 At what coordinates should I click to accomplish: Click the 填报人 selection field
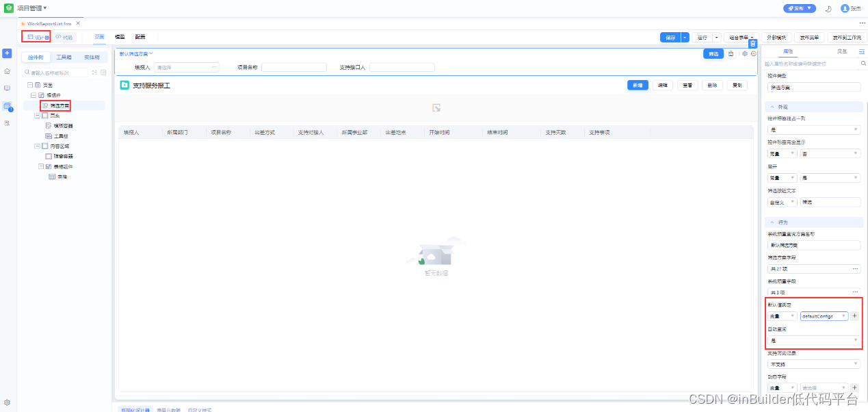[187, 67]
